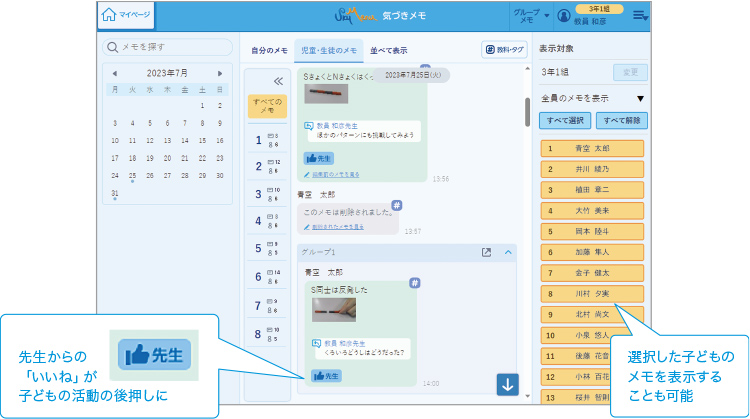Collapse the group list with the double-chevron icon
Image resolution: width=750 pixels, height=419 pixels.
point(279,81)
